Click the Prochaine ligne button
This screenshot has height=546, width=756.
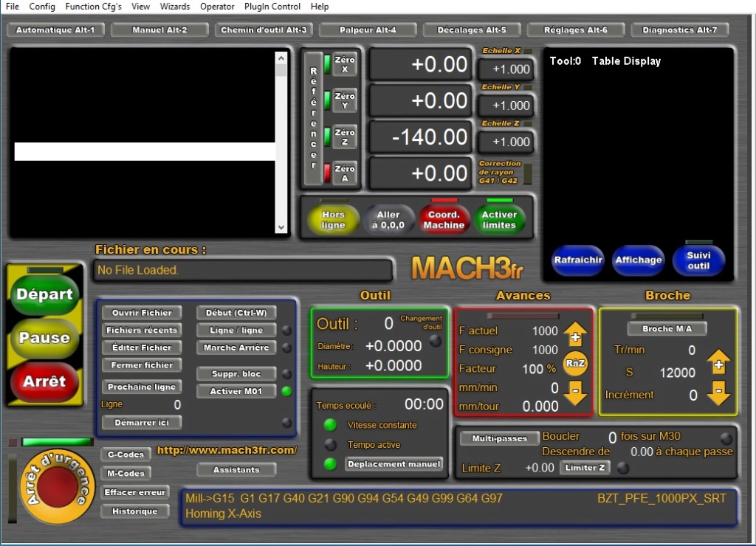click(142, 387)
